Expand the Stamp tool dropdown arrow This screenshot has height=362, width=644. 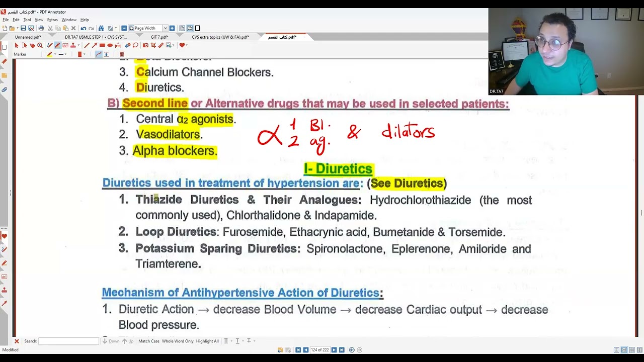78,45
